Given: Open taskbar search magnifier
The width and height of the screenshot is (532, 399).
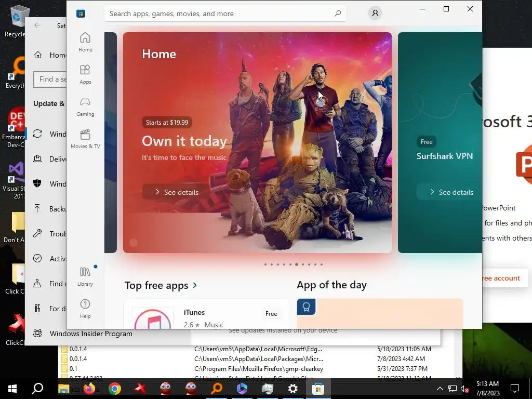Looking at the screenshot, I should pyautogui.click(x=37, y=389).
